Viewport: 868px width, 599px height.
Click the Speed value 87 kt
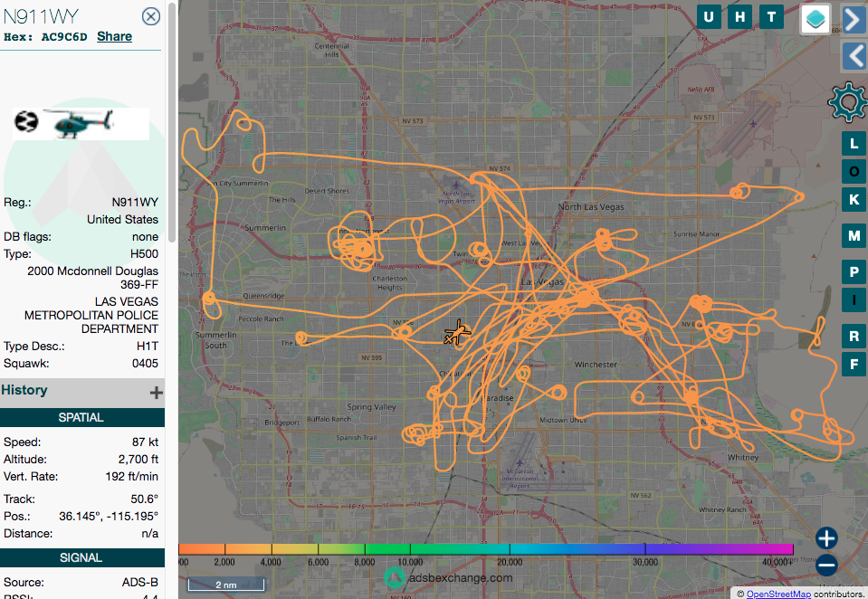click(x=145, y=442)
